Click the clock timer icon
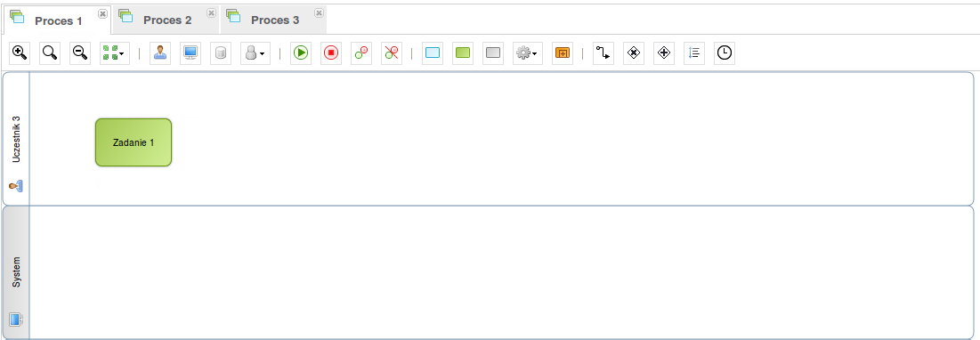This screenshot has width=980, height=340. 725,53
